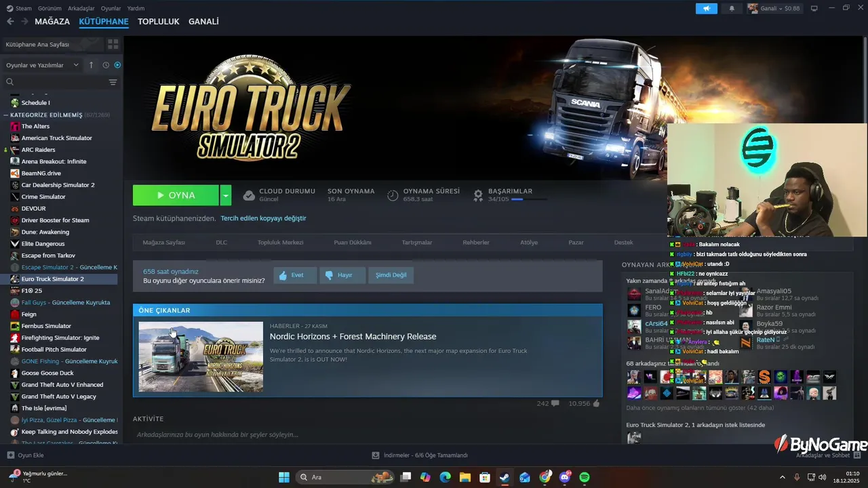Screen dimensions: 868x488
Task: Click the Hayır thumbs-down button
Action: 342,275
